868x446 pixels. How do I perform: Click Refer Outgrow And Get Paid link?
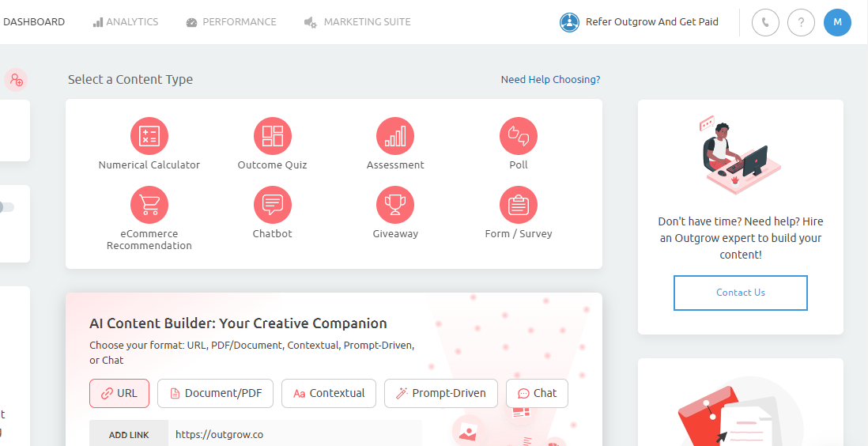pyautogui.click(x=652, y=22)
